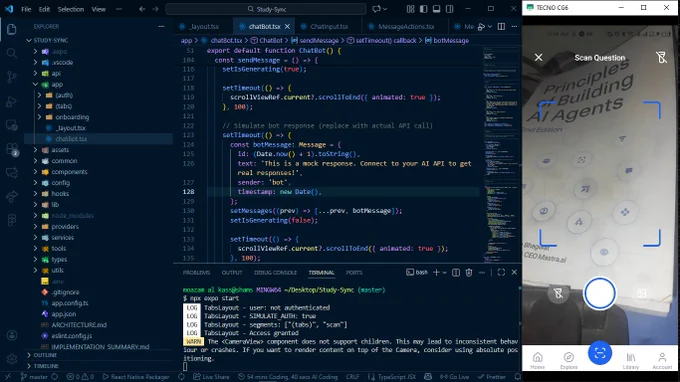The width and height of the screenshot is (680, 382).
Task: Toggle the bottom panel layout icon
Action: pos(436,9)
